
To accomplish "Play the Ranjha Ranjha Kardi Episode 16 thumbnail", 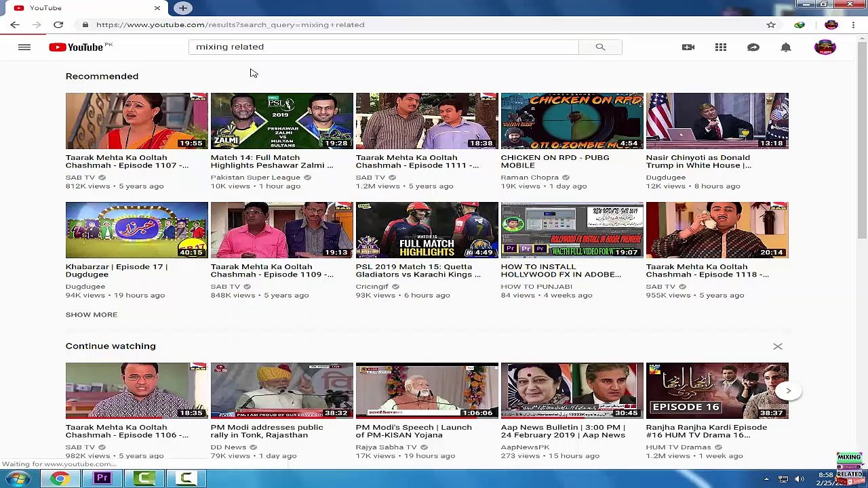I will pyautogui.click(x=717, y=390).
